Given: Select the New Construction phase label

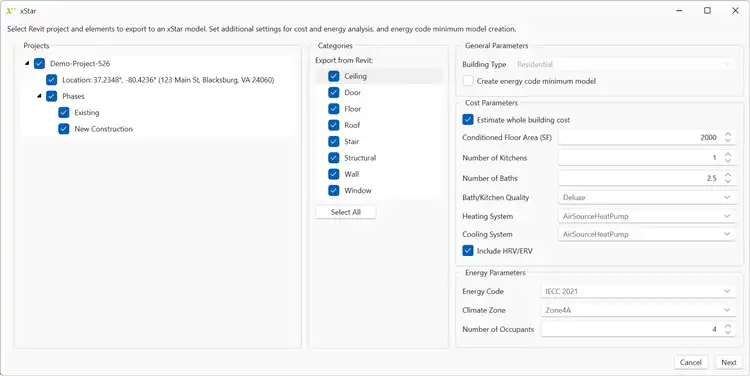Looking at the screenshot, I should coord(103,129).
